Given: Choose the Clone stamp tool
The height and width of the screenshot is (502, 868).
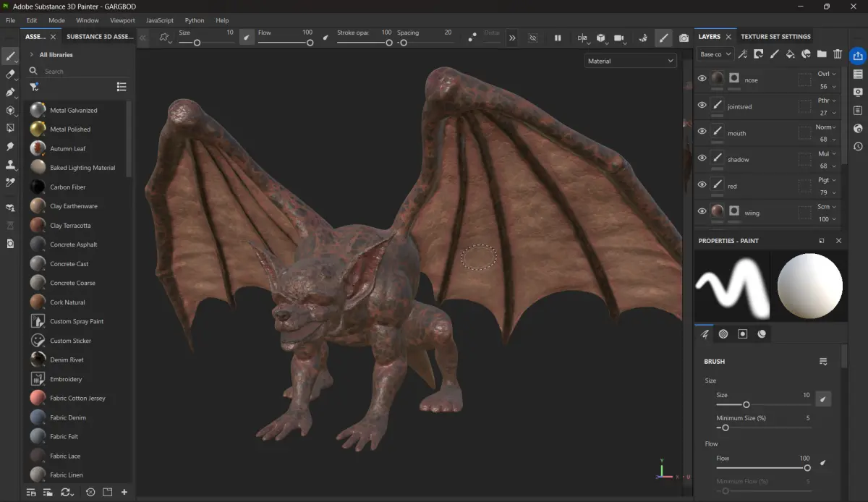Looking at the screenshot, I should [10, 165].
